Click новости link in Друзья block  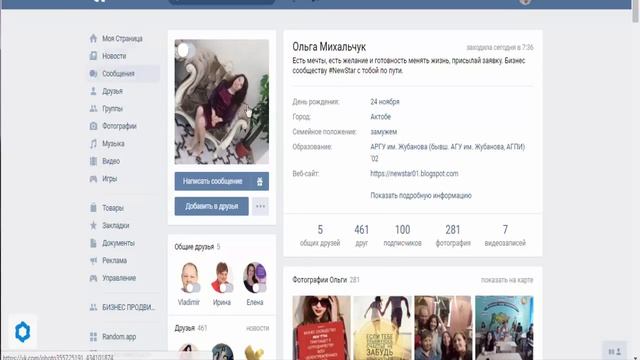click(x=258, y=328)
